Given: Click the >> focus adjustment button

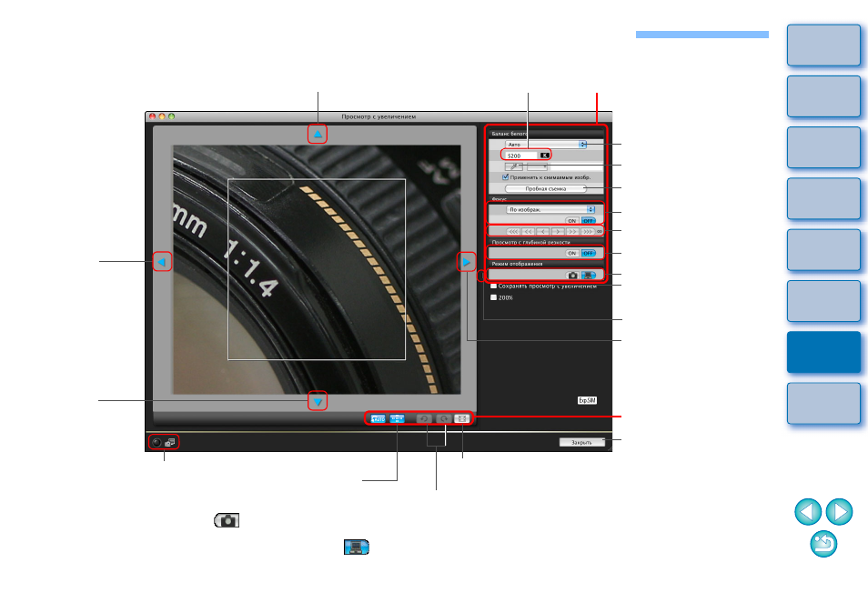Looking at the screenshot, I should [573, 231].
